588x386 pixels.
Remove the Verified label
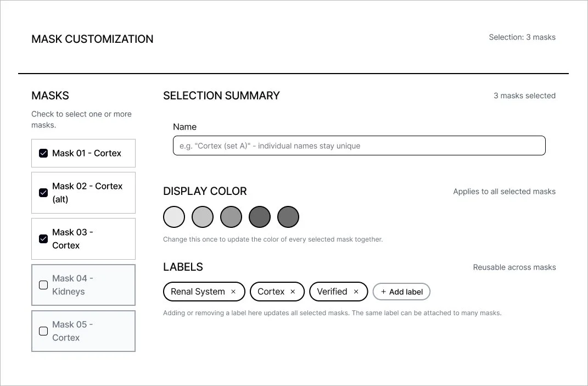356,292
